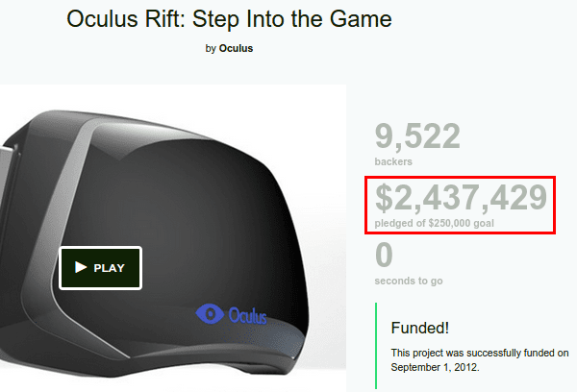The image size is (577, 392).
Task: Click the Oculus Rift headset image
Action: 173,238
